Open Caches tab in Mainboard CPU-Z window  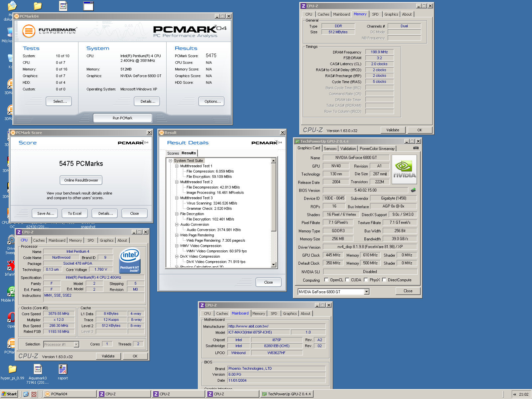222,314
